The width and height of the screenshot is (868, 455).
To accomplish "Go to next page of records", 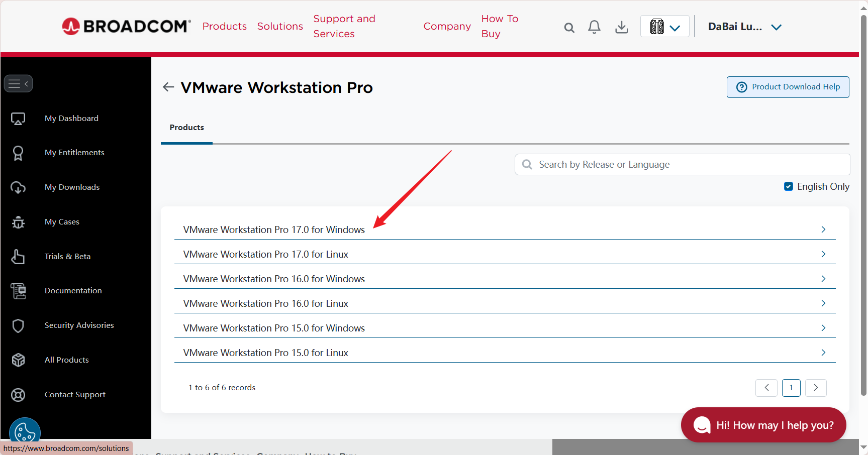I will [x=816, y=388].
